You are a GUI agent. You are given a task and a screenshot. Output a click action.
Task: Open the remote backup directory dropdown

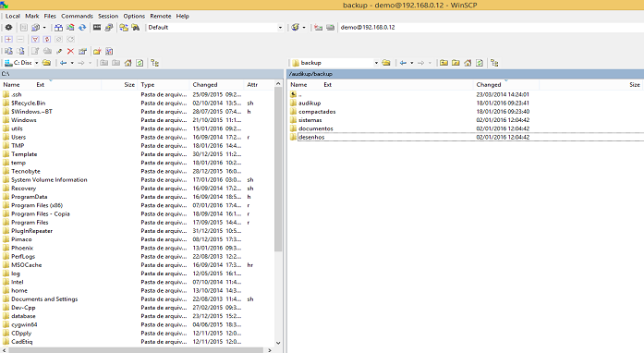376,63
